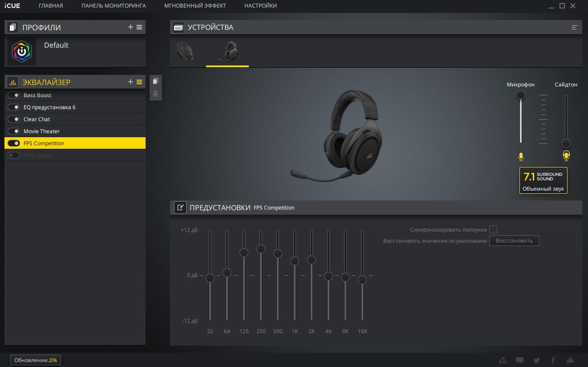588x367 pixels.
Task: Click the 500 Hz equalizer slider knob
Action: pyautogui.click(x=278, y=253)
